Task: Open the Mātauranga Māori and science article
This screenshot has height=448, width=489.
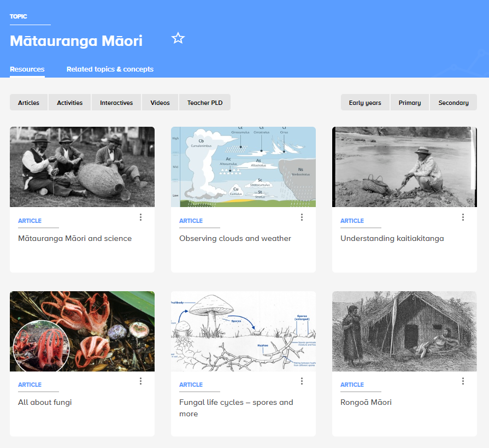Action: [75, 239]
